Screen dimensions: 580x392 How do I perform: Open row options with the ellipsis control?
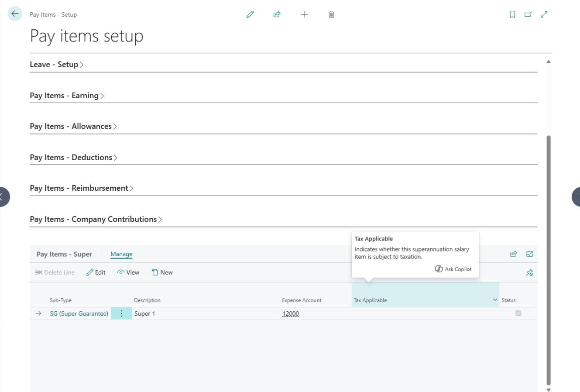pos(121,313)
